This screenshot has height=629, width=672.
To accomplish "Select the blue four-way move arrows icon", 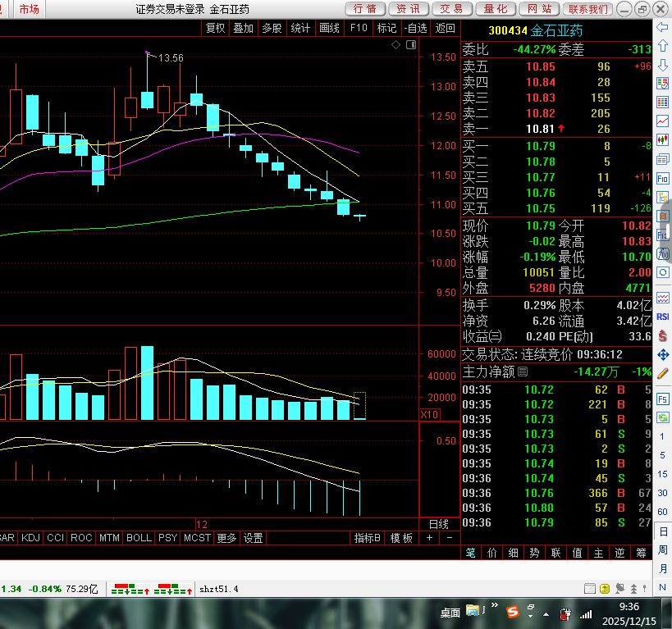I will (x=662, y=354).
